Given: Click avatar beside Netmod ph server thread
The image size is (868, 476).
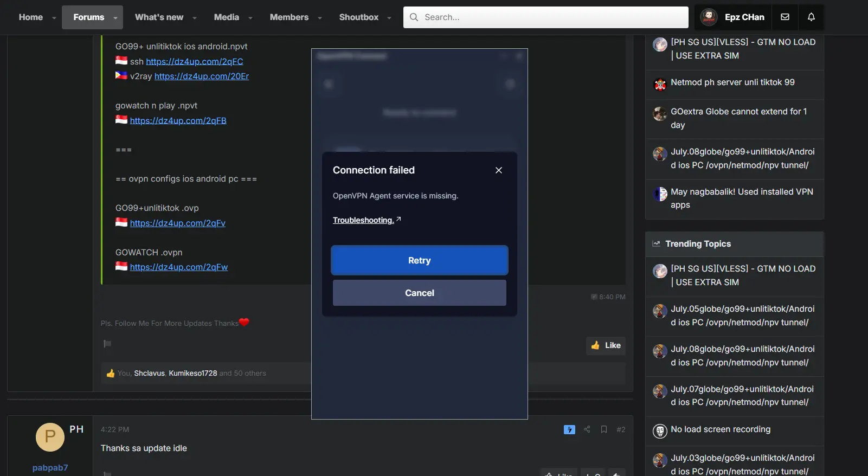Looking at the screenshot, I should coord(660,84).
